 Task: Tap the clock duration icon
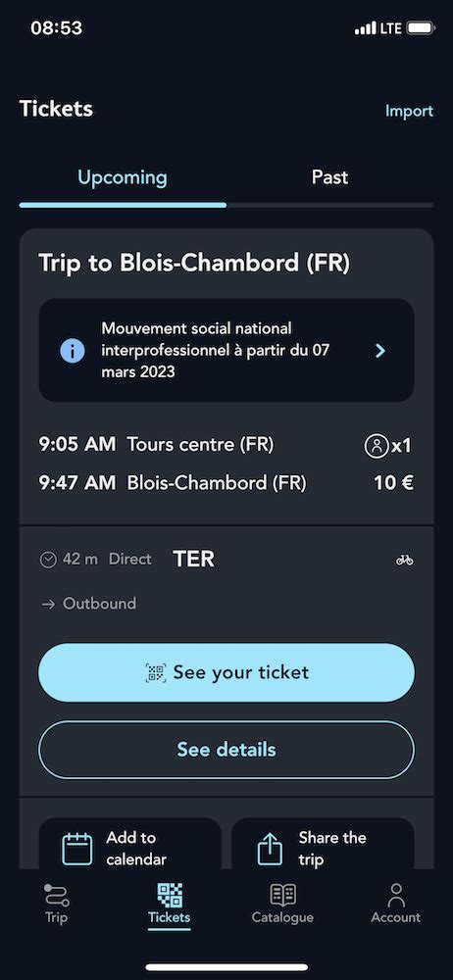tap(48, 560)
